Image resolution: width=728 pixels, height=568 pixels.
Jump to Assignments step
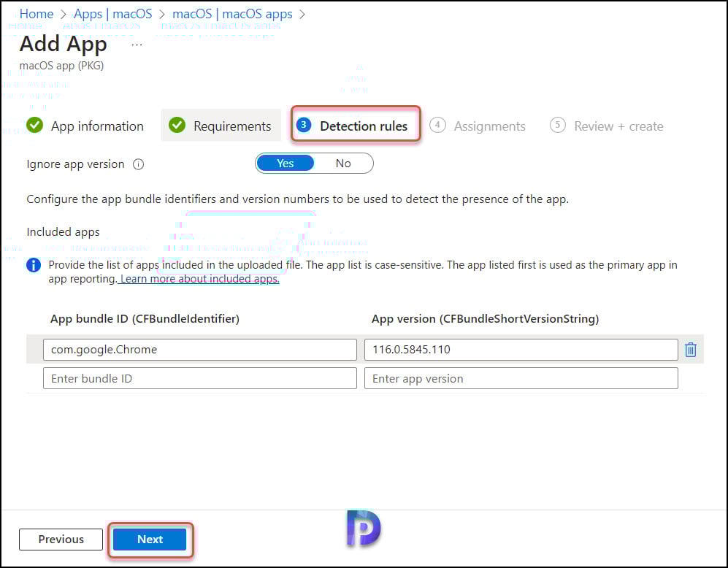point(478,126)
